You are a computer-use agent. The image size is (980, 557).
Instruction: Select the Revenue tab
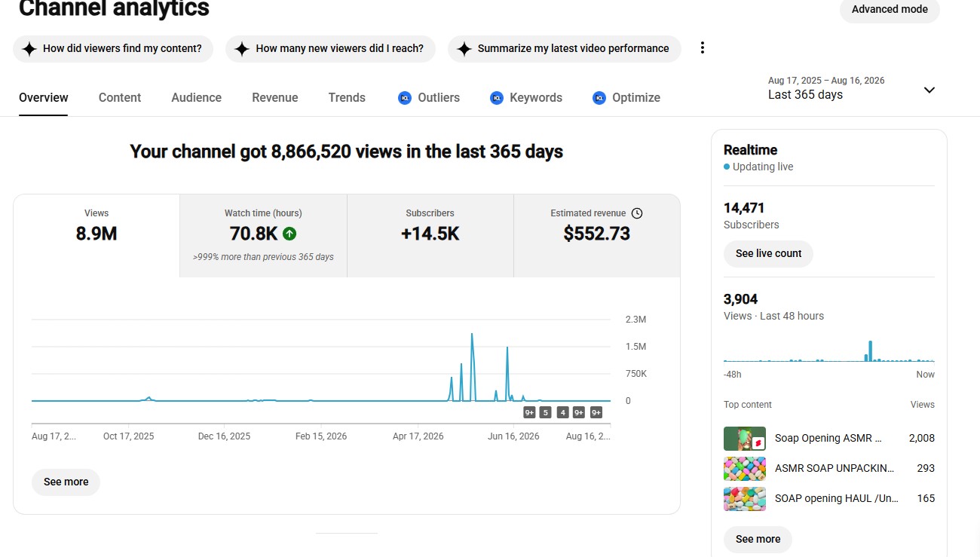tap(275, 98)
